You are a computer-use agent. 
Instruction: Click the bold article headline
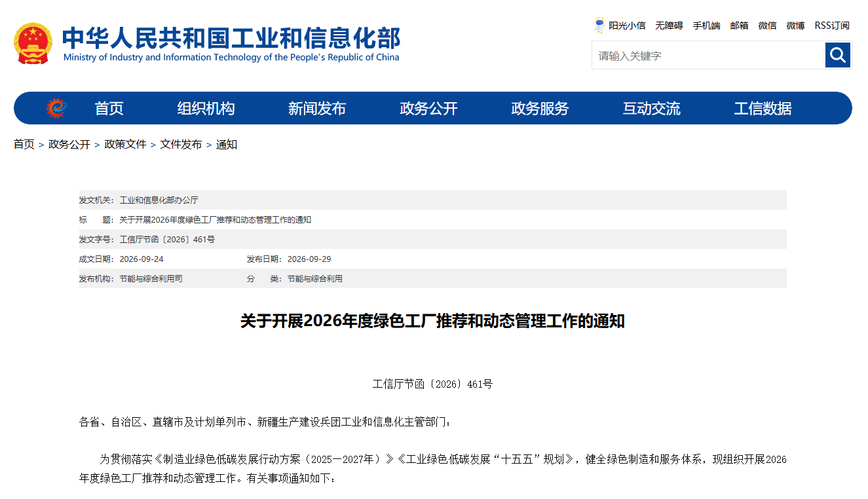432,321
